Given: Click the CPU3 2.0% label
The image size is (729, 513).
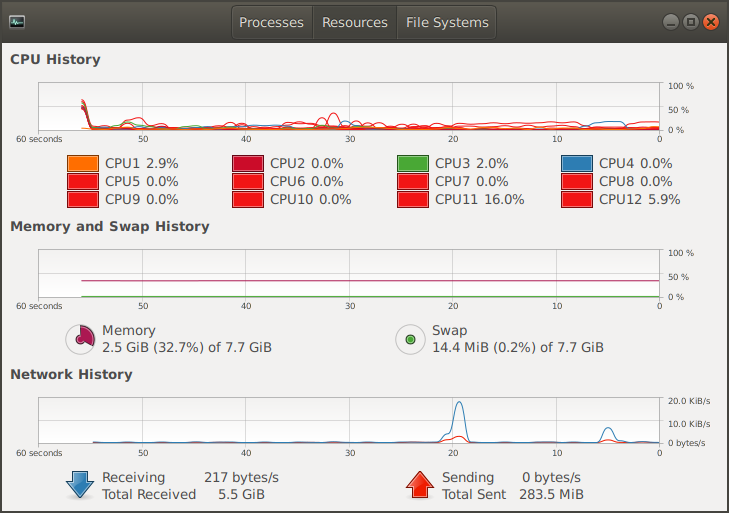Looking at the screenshot, I should (x=471, y=164).
